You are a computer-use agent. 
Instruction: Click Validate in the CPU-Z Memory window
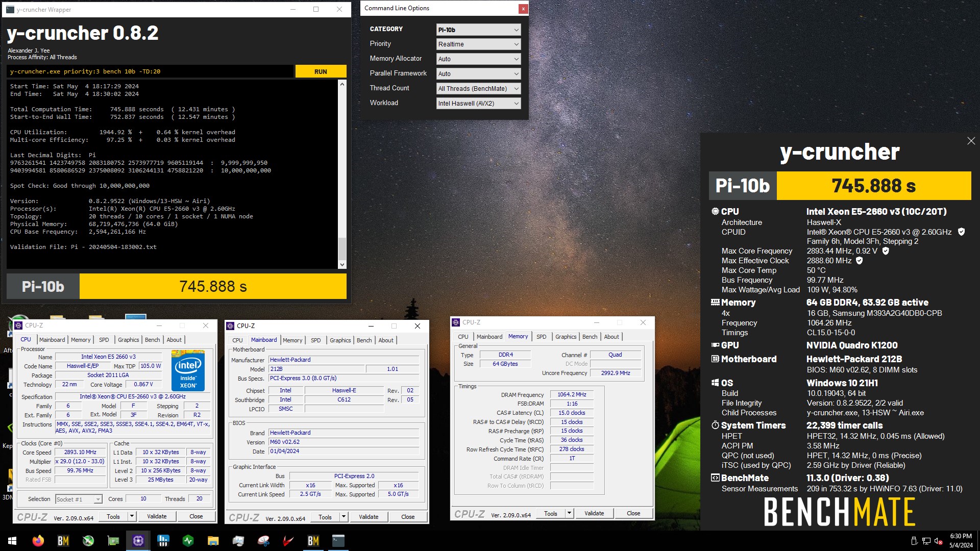pos(594,513)
